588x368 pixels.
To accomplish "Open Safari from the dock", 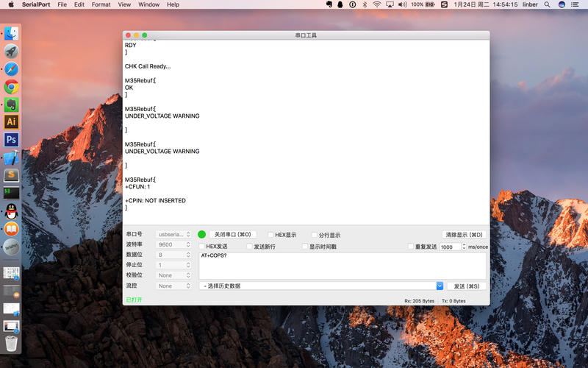I will coord(11,69).
